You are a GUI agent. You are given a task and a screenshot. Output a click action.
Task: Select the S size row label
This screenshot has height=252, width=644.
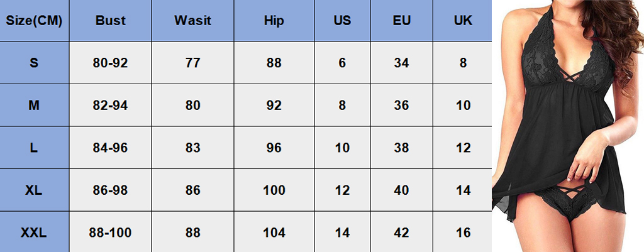(34, 63)
